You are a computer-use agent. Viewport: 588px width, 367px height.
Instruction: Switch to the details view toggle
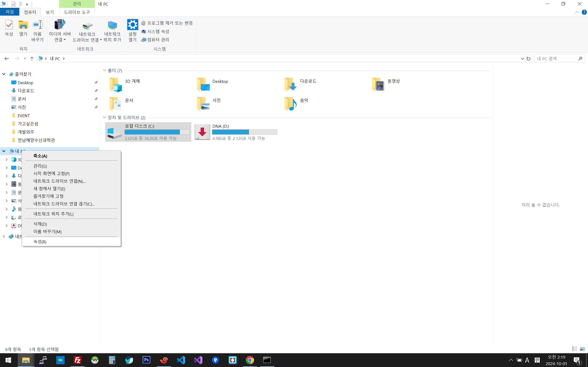point(574,349)
